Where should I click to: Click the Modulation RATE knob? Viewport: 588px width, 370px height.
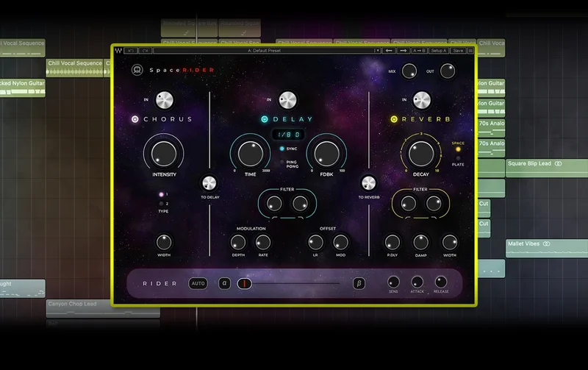263,243
